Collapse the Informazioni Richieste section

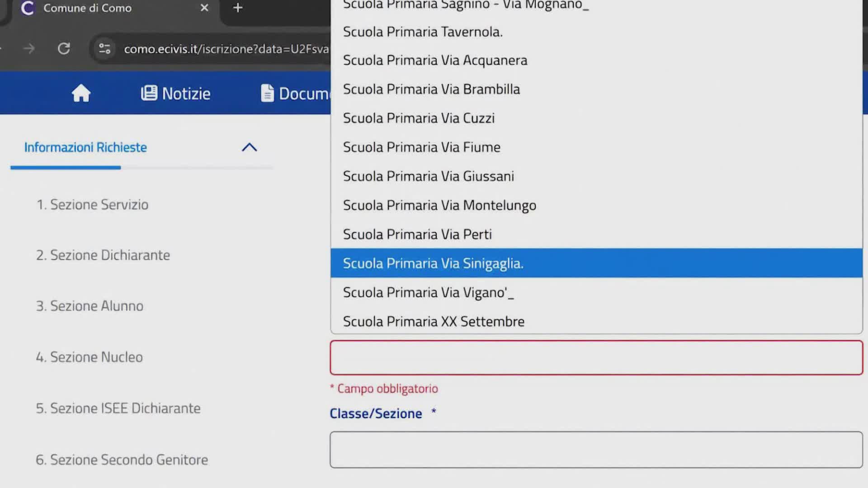pos(249,147)
